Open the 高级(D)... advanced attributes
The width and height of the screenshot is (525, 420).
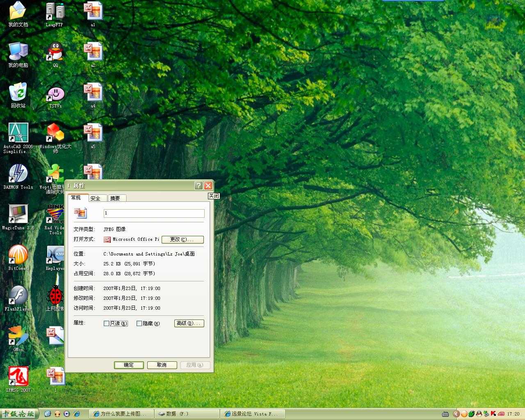click(x=189, y=323)
